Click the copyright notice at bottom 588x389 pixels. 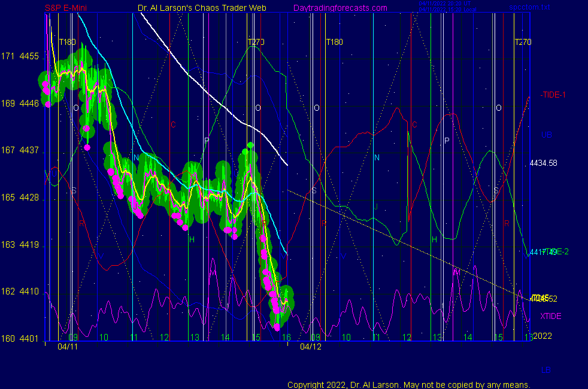408,384
